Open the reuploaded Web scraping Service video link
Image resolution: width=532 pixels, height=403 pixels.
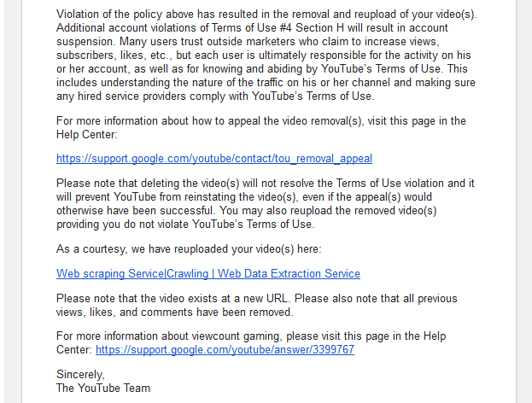tap(208, 274)
